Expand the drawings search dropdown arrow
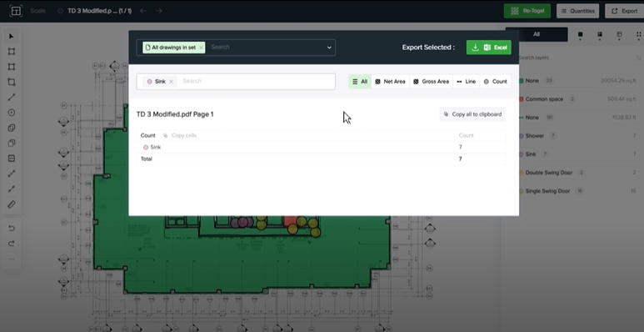Image resolution: width=644 pixels, height=332 pixels. pos(329,48)
